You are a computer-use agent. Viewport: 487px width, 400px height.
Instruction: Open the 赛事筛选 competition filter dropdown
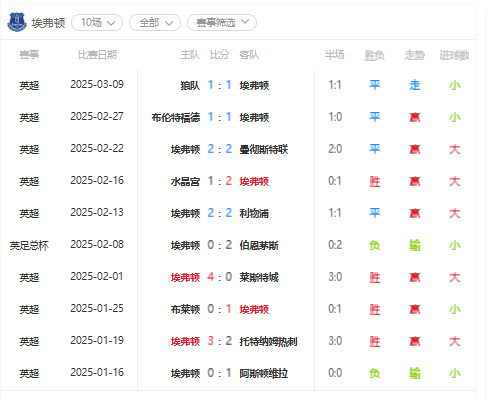(222, 23)
